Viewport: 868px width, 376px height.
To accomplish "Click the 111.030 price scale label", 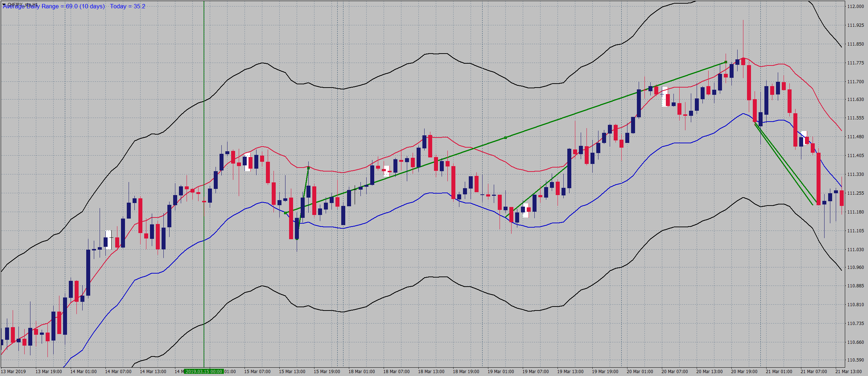I will tap(855, 250).
